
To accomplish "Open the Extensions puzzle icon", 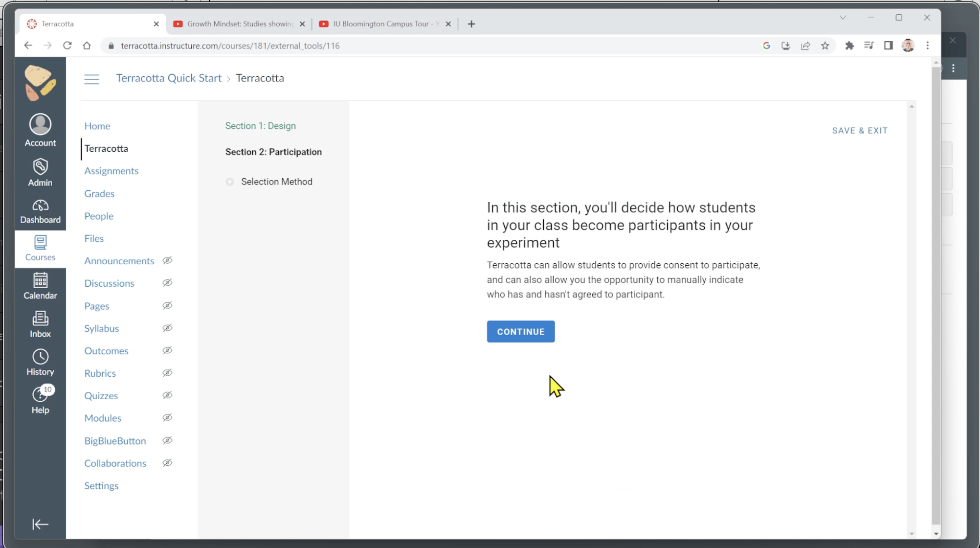I will point(849,46).
